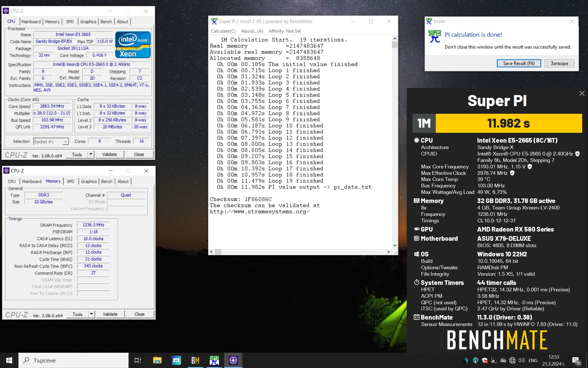Click System Timers clock icon in BenchMate
588x368 pixels.
tap(417, 282)
